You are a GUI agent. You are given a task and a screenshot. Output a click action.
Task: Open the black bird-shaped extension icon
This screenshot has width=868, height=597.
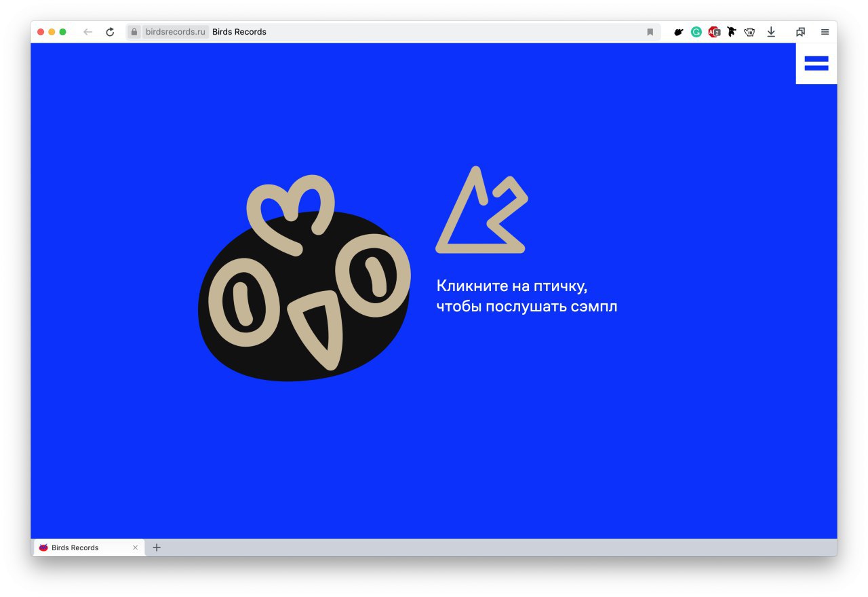pos(678,32)
